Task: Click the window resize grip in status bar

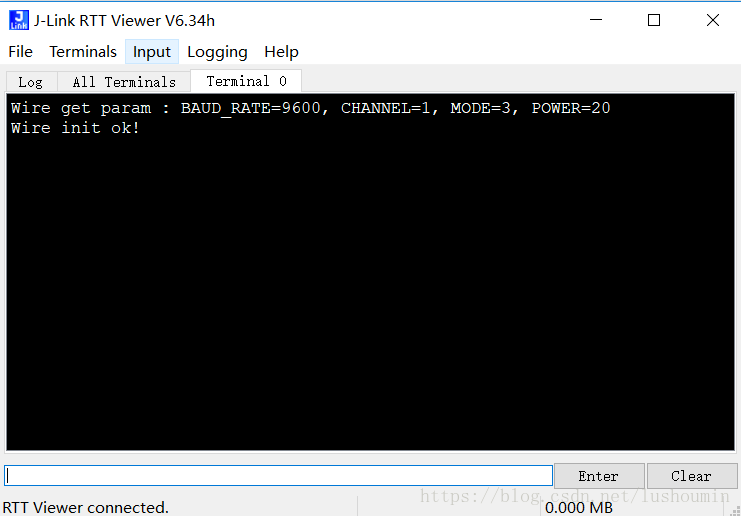Action: point(735,510)
